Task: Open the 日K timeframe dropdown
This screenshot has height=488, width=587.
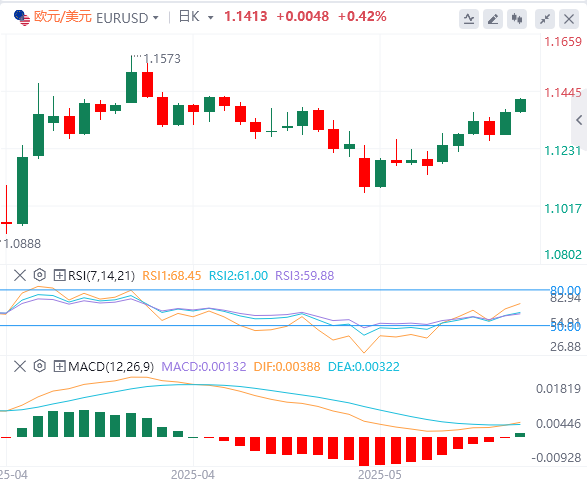Action: pos(210,18)
